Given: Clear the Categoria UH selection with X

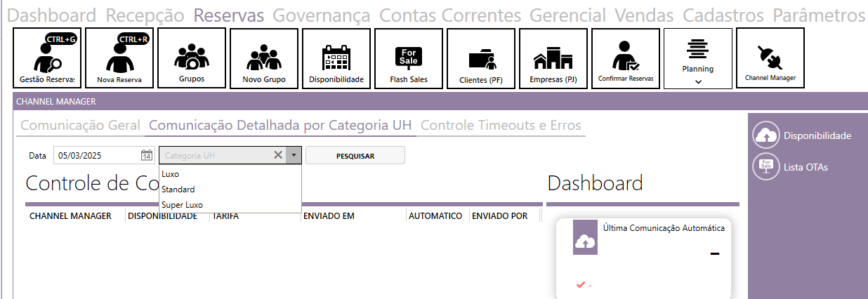Looking at the screenshot, I should [x=278, y=155].
